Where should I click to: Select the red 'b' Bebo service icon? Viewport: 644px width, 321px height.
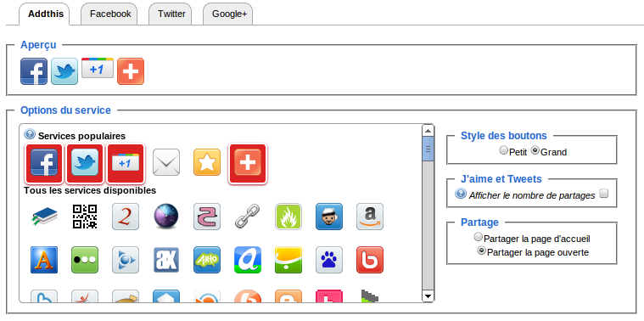coord(370,260)
